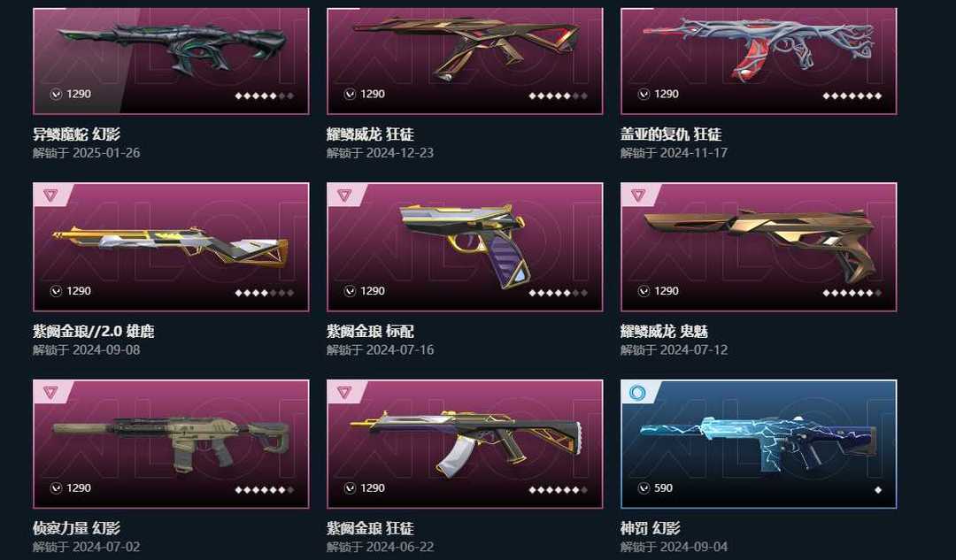Click the unlock date 2024-09-04 text

click(x=694, y=547)
